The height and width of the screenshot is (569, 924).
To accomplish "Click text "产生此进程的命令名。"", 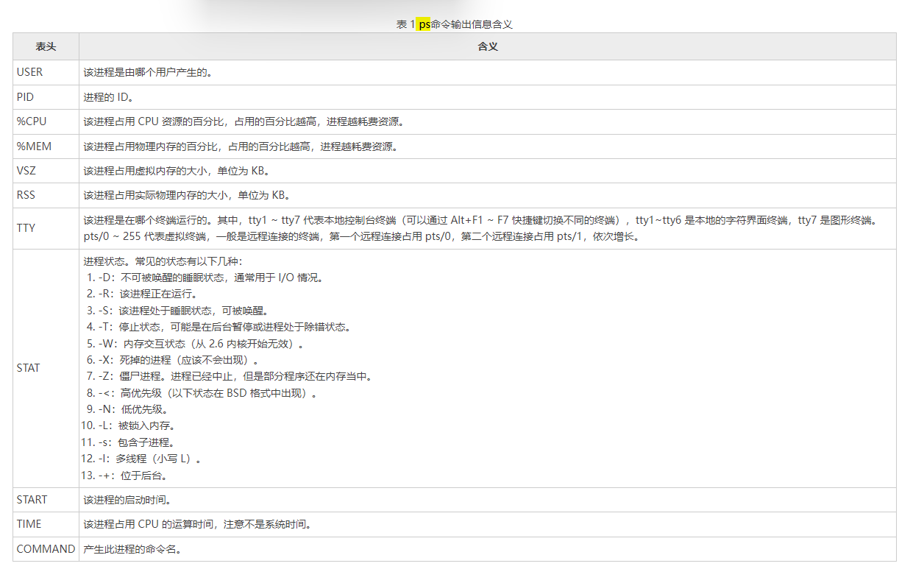I will (x=132, y=549).
